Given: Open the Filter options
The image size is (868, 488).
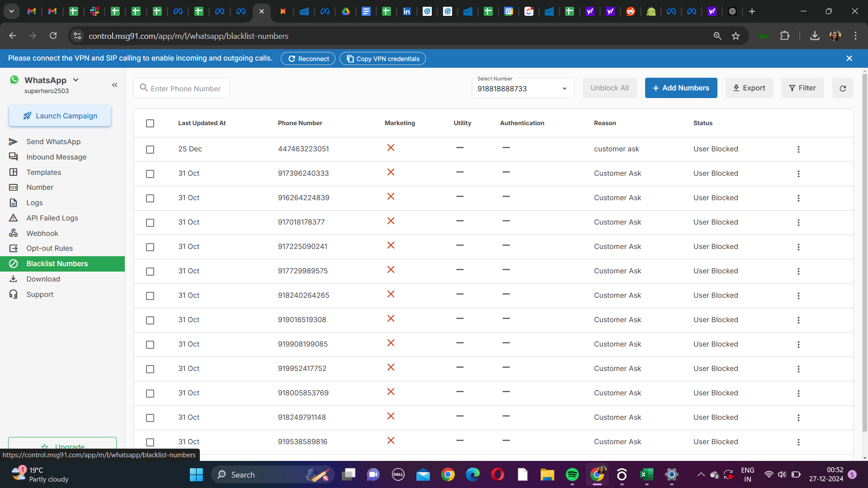Looking at the screenshot, I should click(802, 88).
